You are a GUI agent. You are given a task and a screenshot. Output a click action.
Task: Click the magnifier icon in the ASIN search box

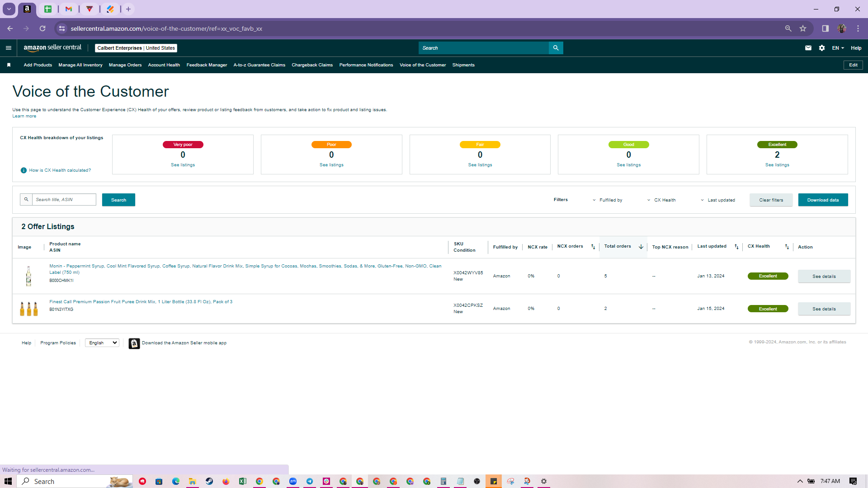26,199
